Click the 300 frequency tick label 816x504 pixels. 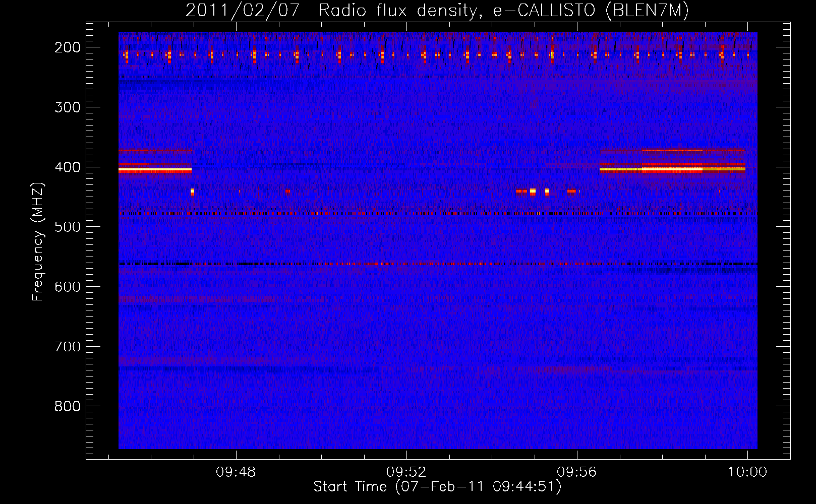point(67,107)
